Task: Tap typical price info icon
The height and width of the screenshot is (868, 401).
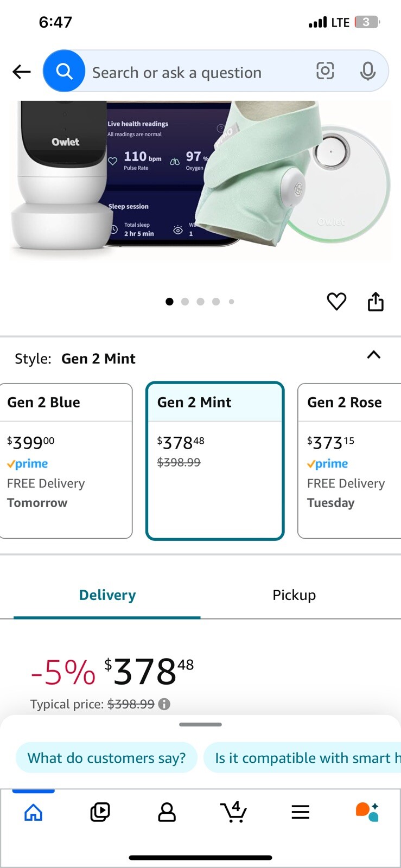Action: tap(164, 704)
